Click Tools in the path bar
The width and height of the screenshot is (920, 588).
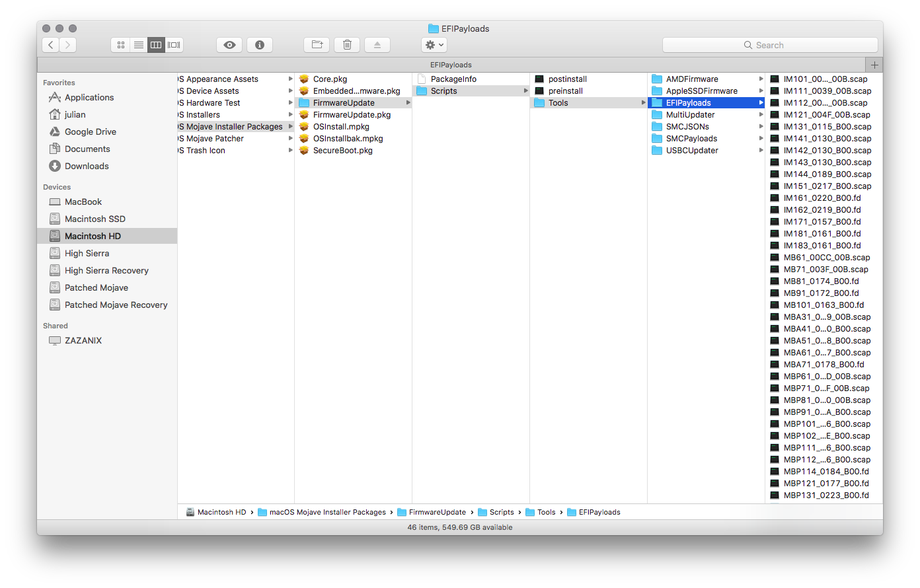[541, 512]
